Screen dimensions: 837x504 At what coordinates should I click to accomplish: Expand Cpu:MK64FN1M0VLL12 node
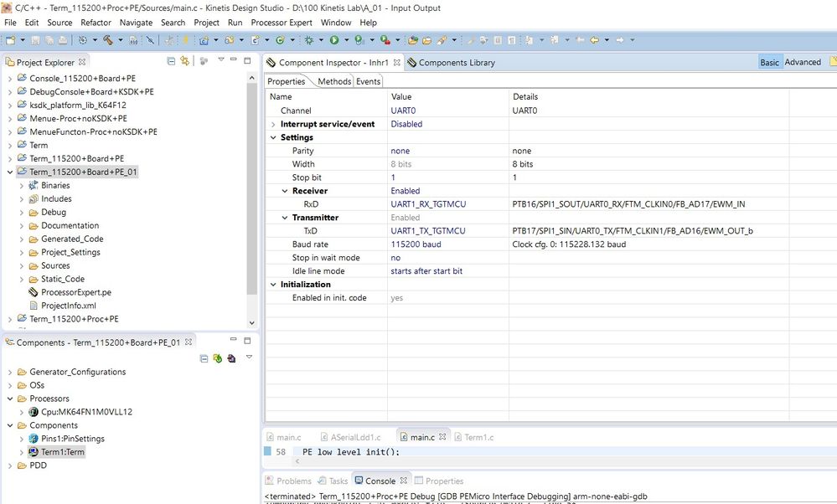click(22, 412)
